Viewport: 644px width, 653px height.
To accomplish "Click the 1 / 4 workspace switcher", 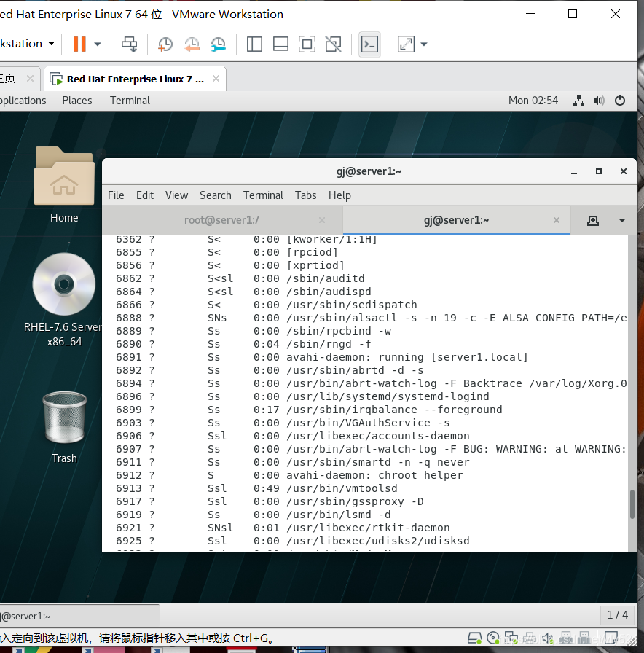I will (617, 614).
